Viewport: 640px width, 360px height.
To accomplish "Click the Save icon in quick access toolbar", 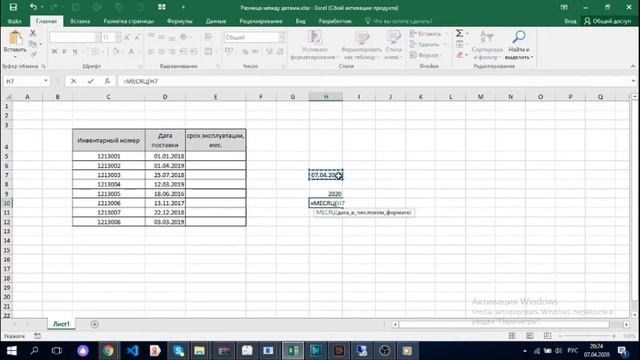I will point(13,7).
